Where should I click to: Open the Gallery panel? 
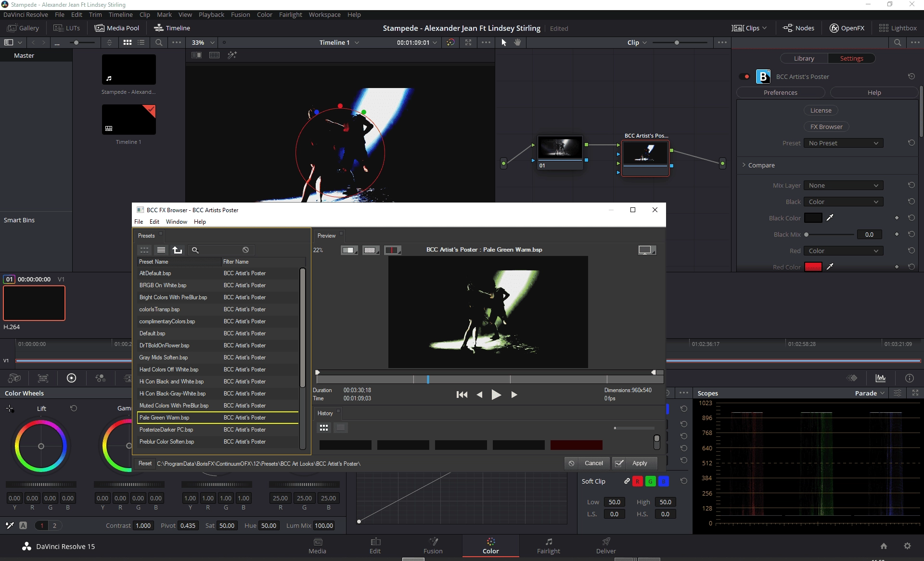[x=23, y=28]
